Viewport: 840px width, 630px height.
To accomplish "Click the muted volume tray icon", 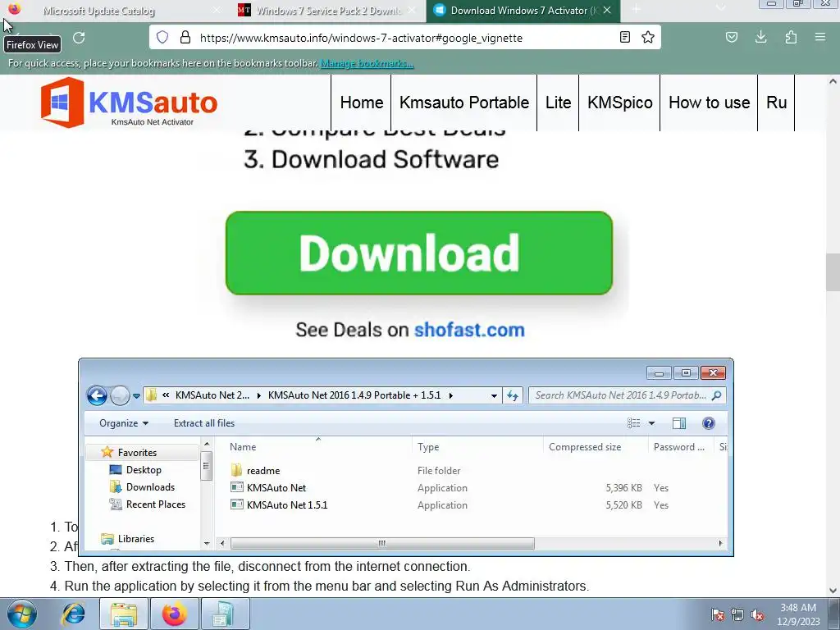I will [757, 614].
